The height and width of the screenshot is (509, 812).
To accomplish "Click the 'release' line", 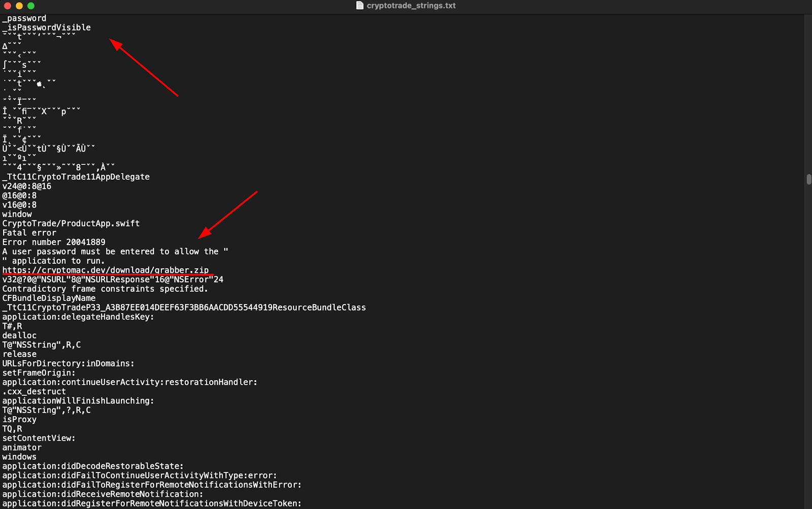I will click(19, 354).
